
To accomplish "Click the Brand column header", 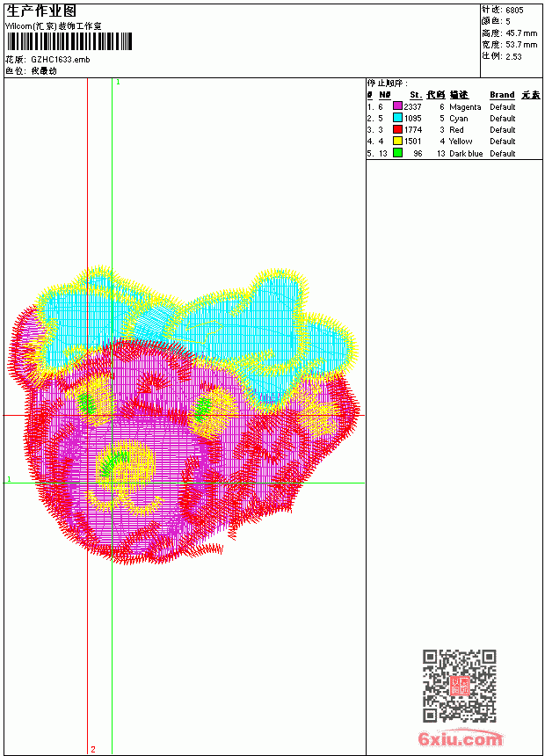I will click(x=502, y=95).
